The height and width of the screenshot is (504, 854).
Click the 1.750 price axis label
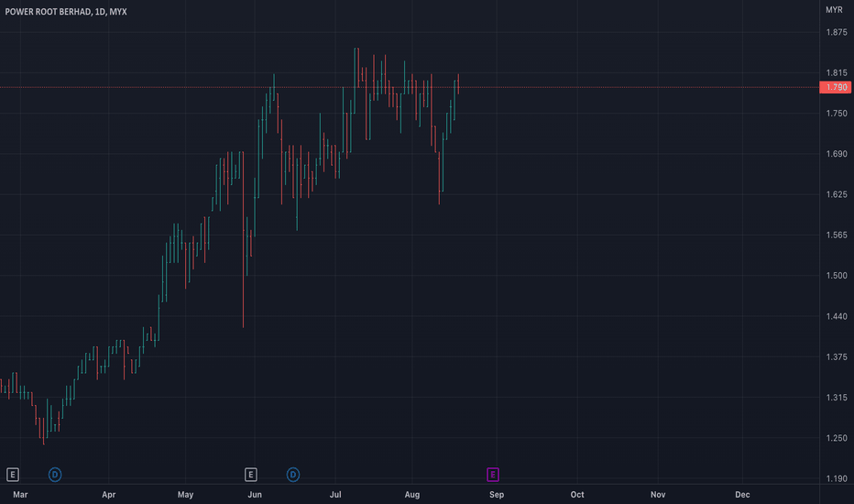click(x=837, y=114)
